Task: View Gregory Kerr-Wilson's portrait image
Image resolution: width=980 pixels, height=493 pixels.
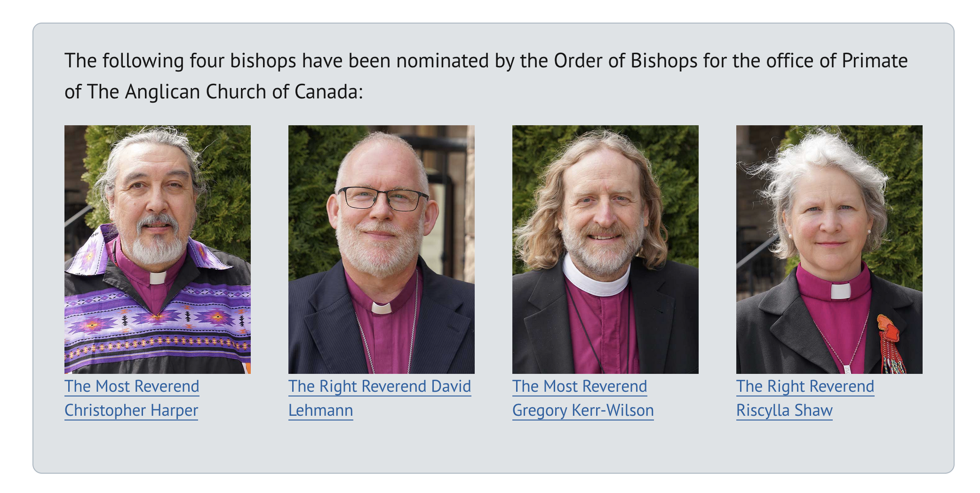Action: pyautogui.click(x=606, y=249)
